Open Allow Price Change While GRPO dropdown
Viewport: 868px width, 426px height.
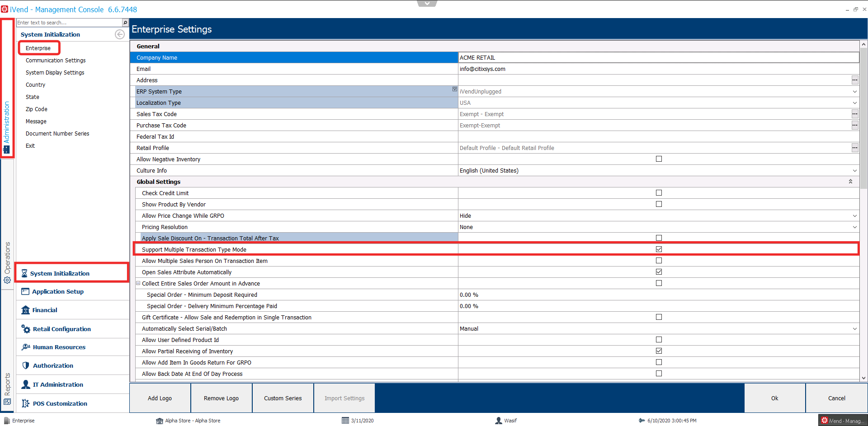click(x=854, y=215)
